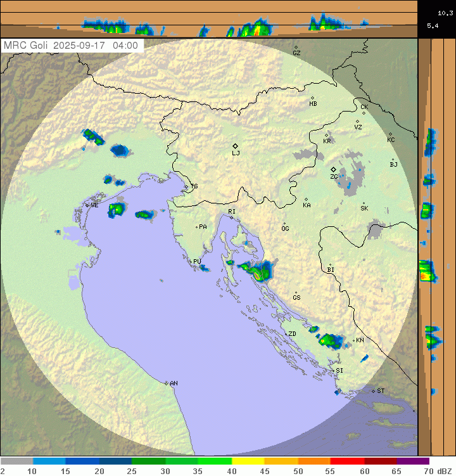Click the SK city label

pos(364,209)
